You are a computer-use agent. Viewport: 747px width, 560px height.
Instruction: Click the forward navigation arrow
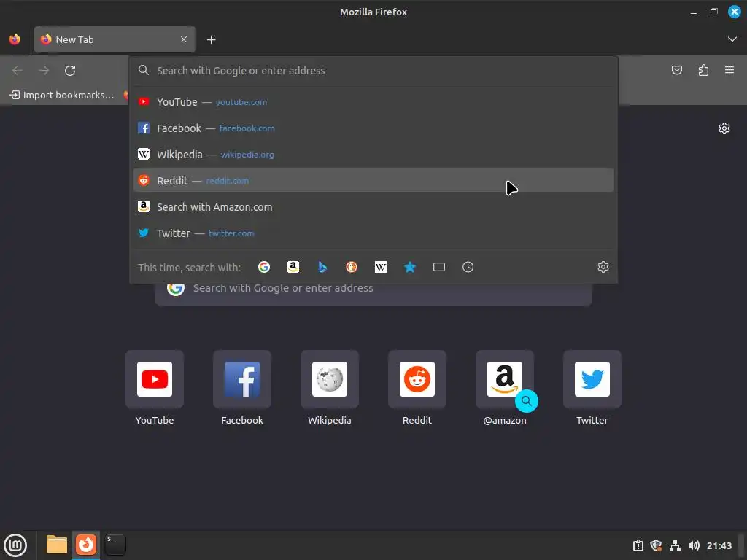coord(44,71)
